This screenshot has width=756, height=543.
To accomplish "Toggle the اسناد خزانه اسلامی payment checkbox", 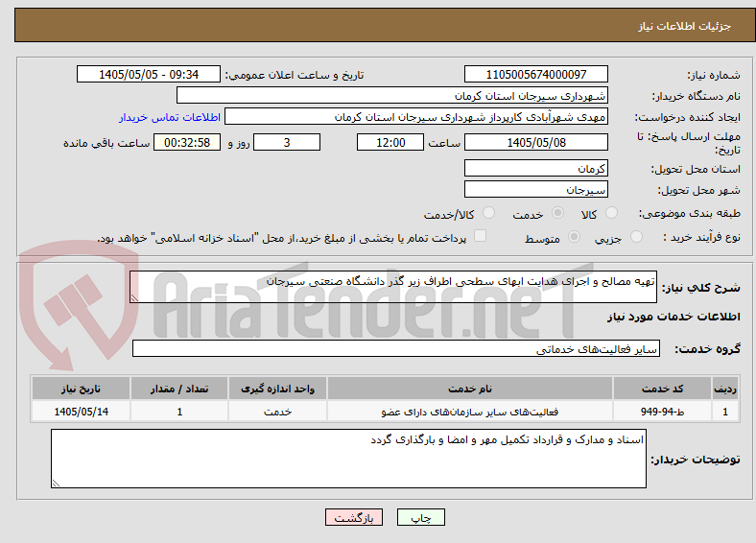I will click(x=481, y=235).
